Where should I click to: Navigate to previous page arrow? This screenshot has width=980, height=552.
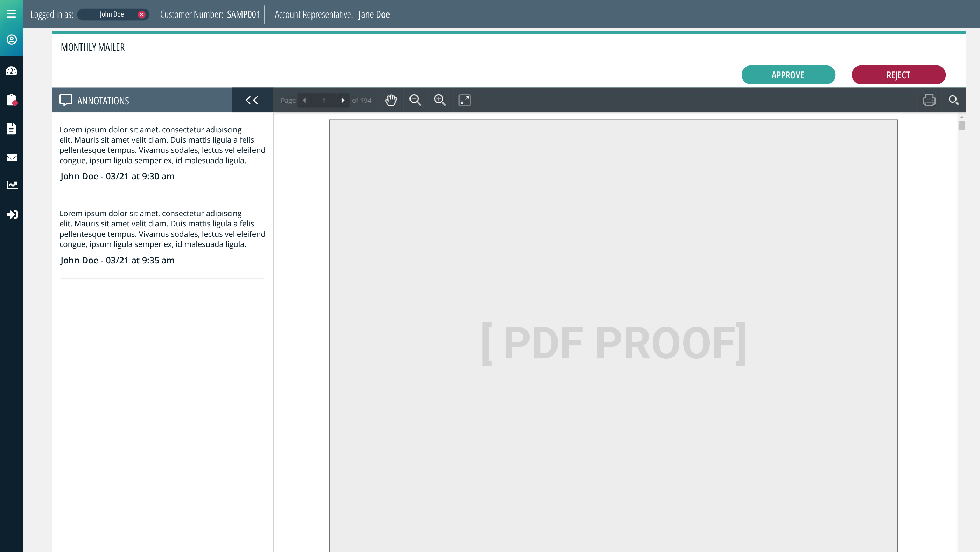pyautogui.click(x=304, y=100)
